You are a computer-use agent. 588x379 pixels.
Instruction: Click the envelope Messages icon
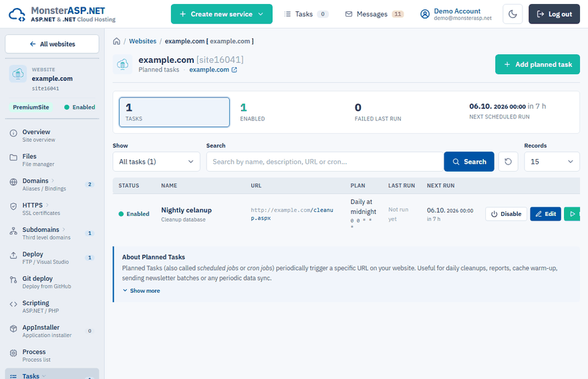pos(349,14)
